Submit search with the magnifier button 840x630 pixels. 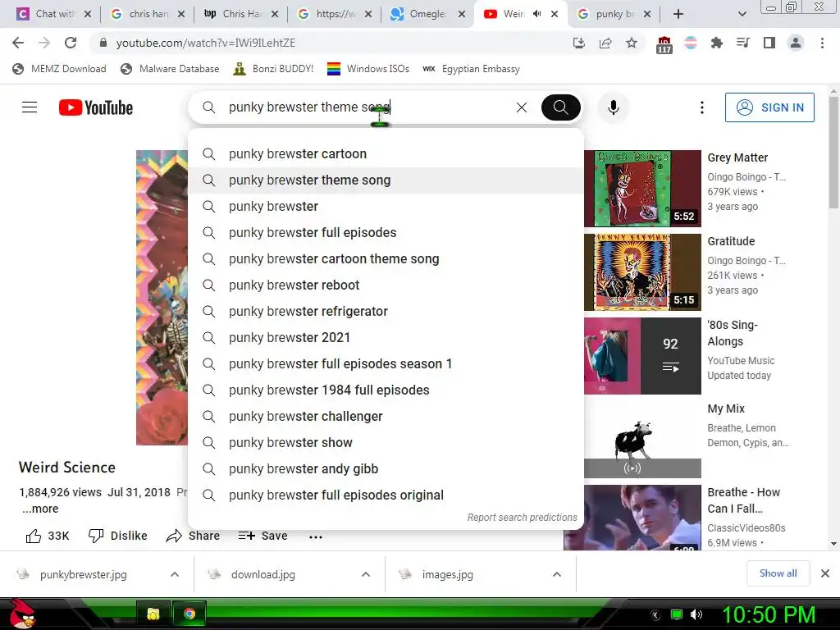click(x=561, y=107)
